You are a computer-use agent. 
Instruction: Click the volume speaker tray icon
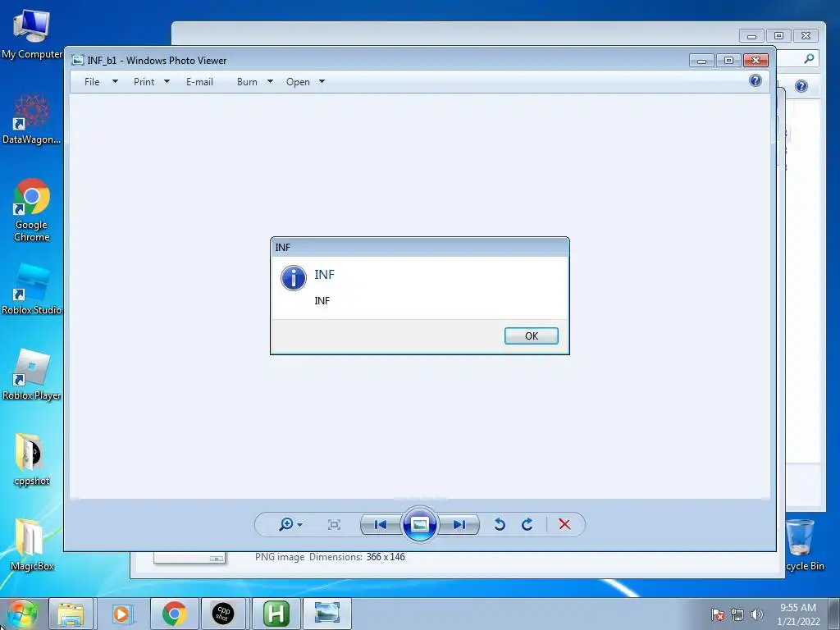click(x=757, y=614)
